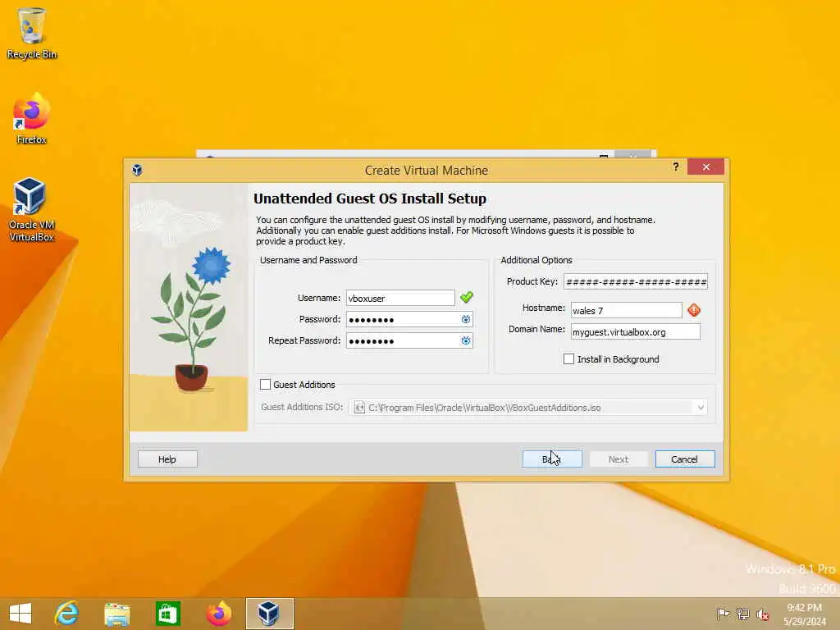
Task: Select VirtualBox taskbar button
Action: point(269,614)
